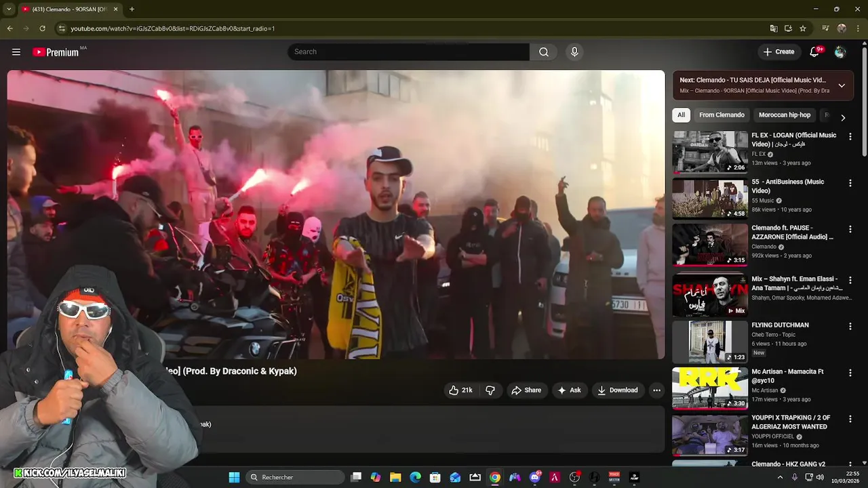The height and width of the screenshot is (488, 868).
Task: Reload the current page
Action: click(x=42, y=28)
